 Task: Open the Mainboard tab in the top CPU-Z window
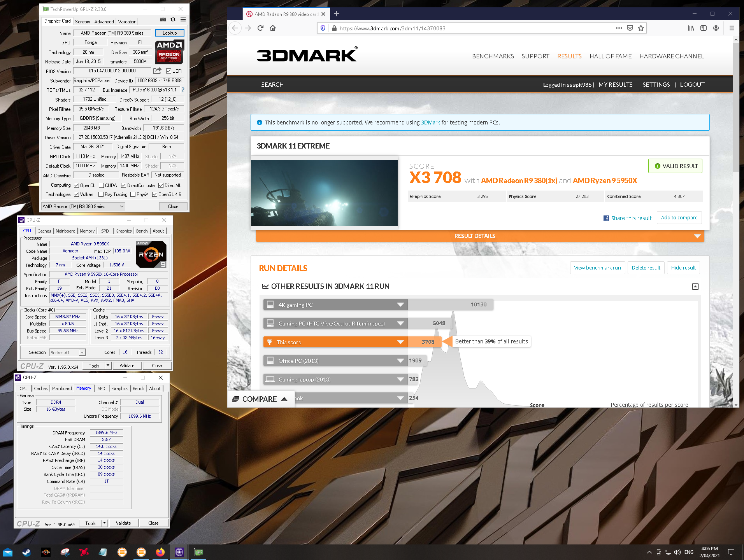(x=65, y=231)
